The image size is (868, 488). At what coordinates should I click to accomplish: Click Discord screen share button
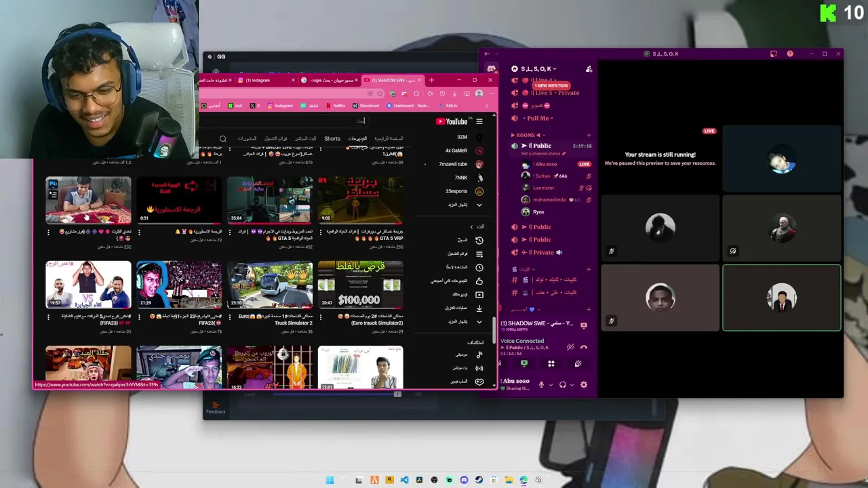[524, 364]
